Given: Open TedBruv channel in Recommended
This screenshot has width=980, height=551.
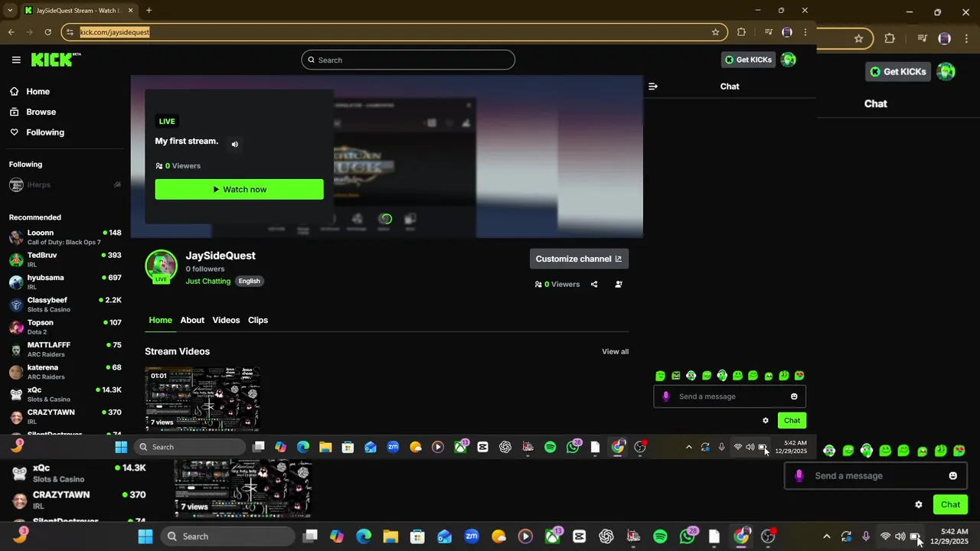Looking at the screenshot, I should point(65,259).
